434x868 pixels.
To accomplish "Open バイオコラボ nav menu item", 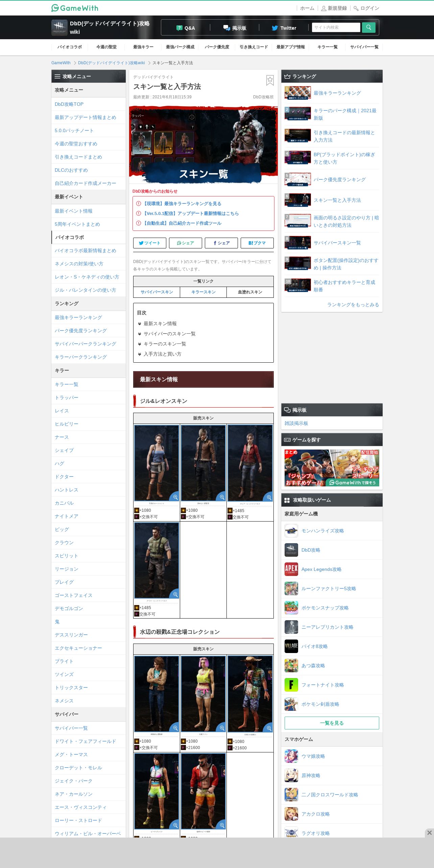I will [x=70, y=47].
